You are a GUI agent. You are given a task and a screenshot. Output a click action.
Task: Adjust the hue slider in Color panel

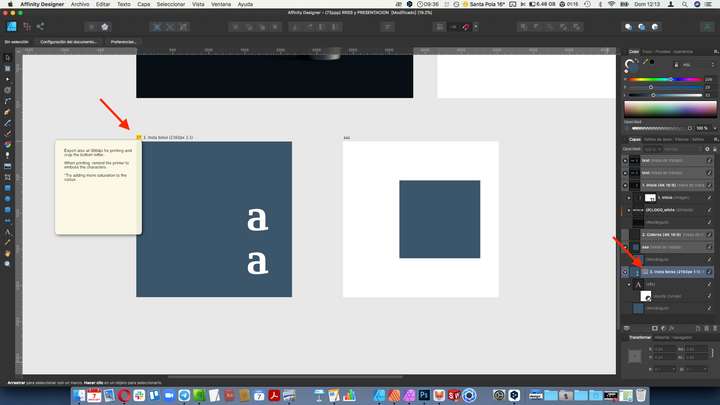(x=665, y=79)
